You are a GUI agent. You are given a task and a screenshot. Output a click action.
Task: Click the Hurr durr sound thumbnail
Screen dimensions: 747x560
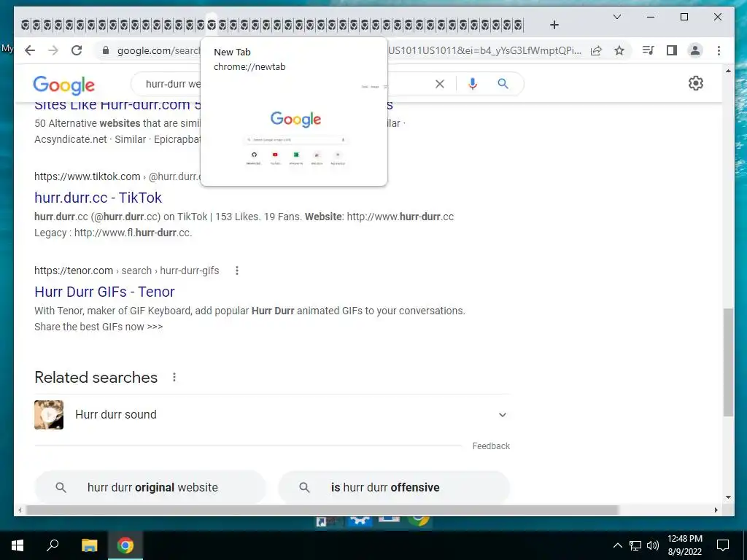coord(49,415)
